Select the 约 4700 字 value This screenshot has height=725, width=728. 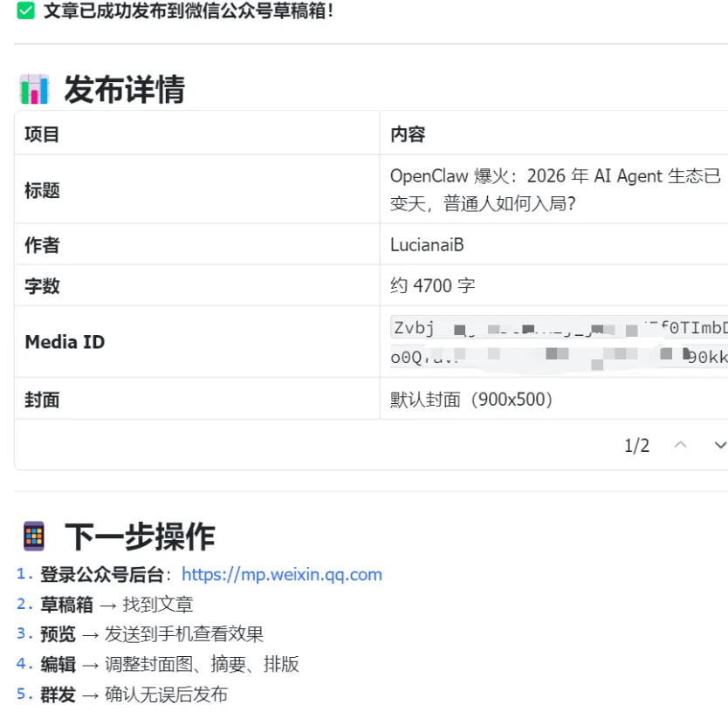[x=433, y=285]
